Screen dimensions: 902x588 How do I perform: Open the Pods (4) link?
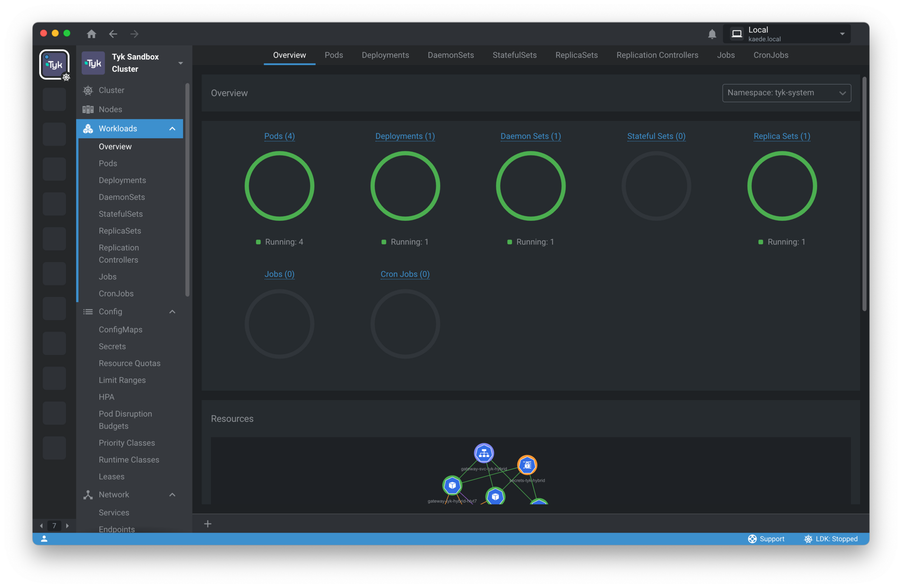click(x=279, y=136)
